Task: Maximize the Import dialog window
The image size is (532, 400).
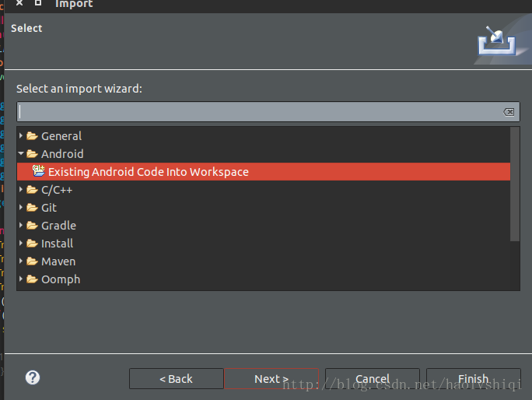Action: click(38, 3)
